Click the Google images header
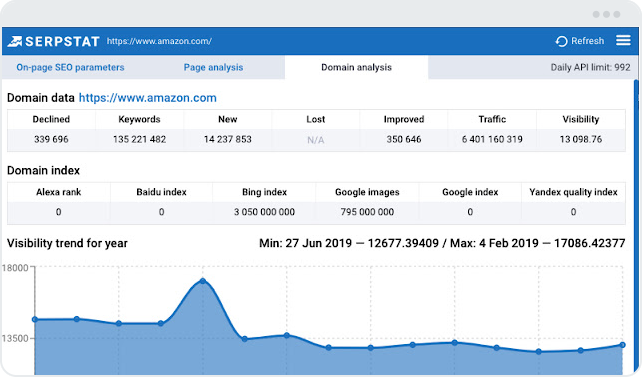This screenshot has width=642, height=377. pos(367,192)
